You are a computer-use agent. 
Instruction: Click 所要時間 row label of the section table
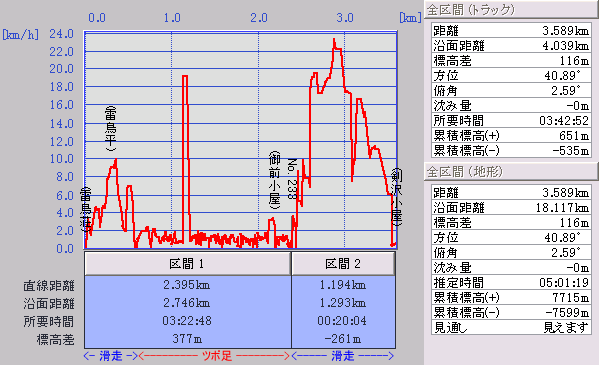(49, 321)
